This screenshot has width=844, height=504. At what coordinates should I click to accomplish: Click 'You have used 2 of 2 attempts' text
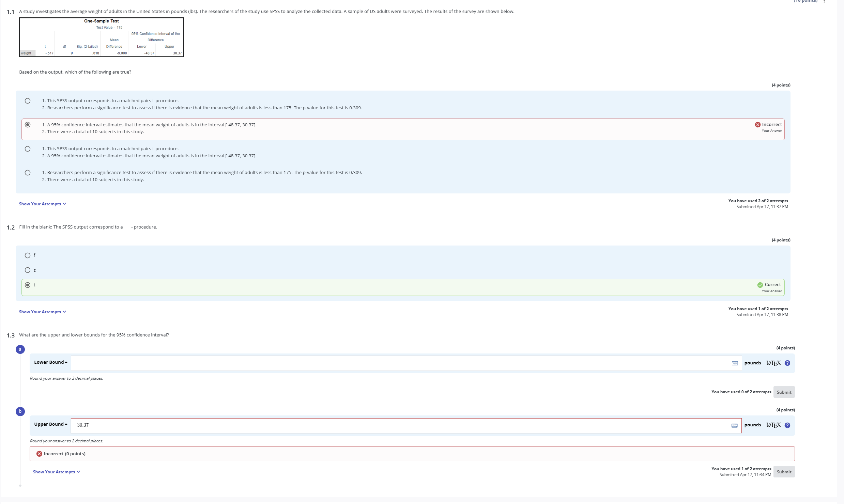point(758,201)
